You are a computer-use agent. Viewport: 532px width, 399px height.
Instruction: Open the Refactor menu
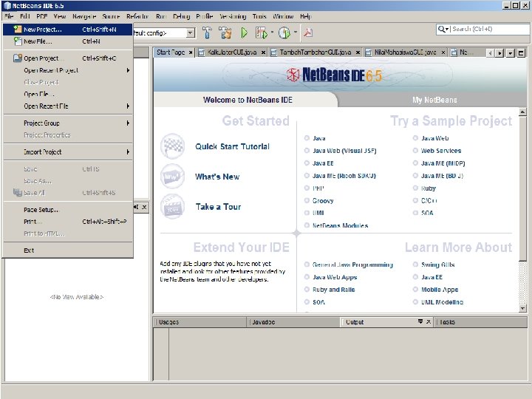tap(137, 16)
